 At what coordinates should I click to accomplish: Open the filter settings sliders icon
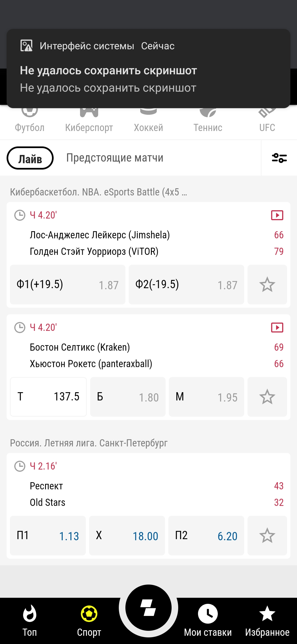tap(279, 158)
